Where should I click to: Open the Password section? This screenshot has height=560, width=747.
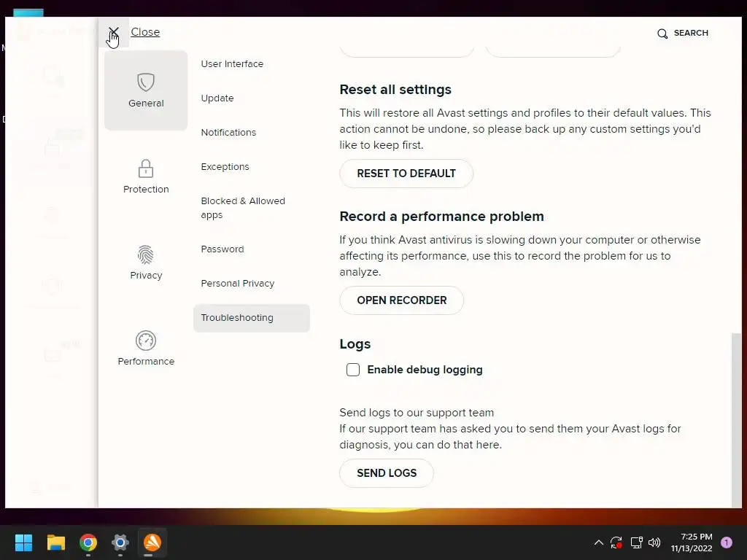(222, 249)
